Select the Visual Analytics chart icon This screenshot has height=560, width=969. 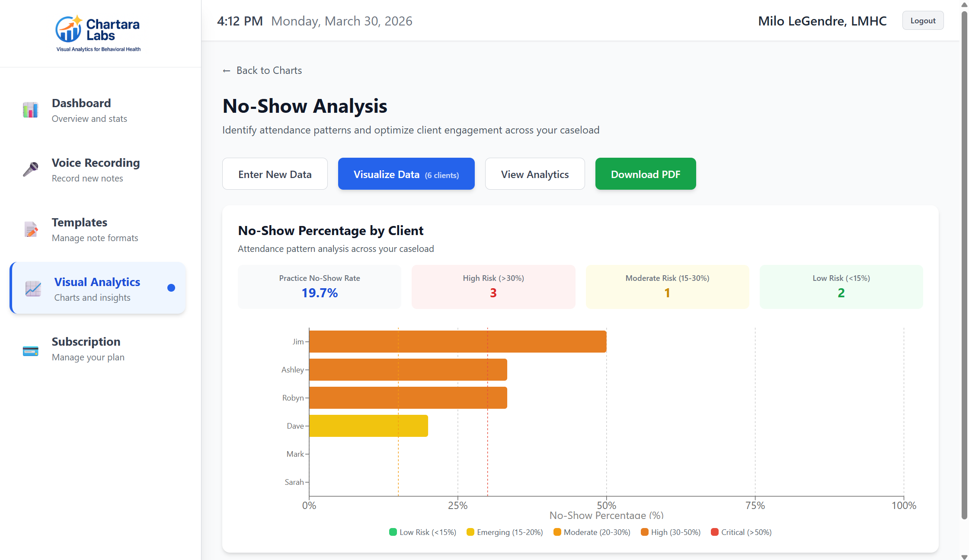[x=32, y=289]
